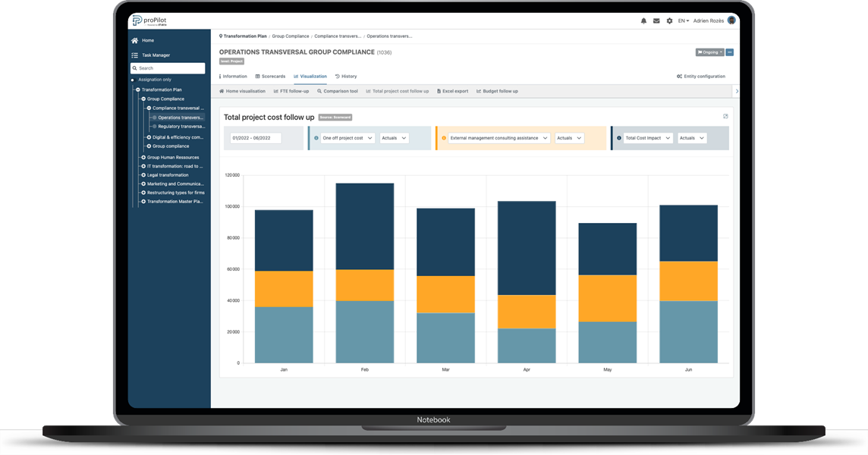This screenshot has width=868, height=455.
Task: Click the three-dots more actions button
Action: coord(730,52)
